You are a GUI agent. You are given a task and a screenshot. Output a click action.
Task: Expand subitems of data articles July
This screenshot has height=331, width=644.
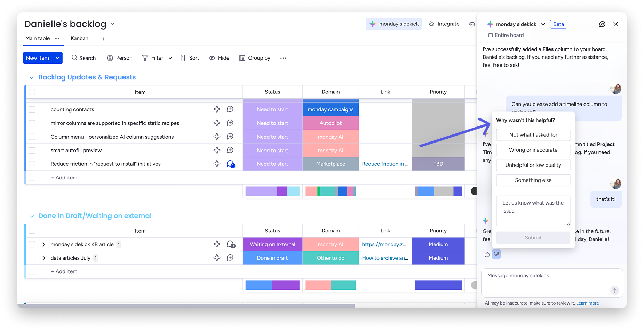point(44,258)
